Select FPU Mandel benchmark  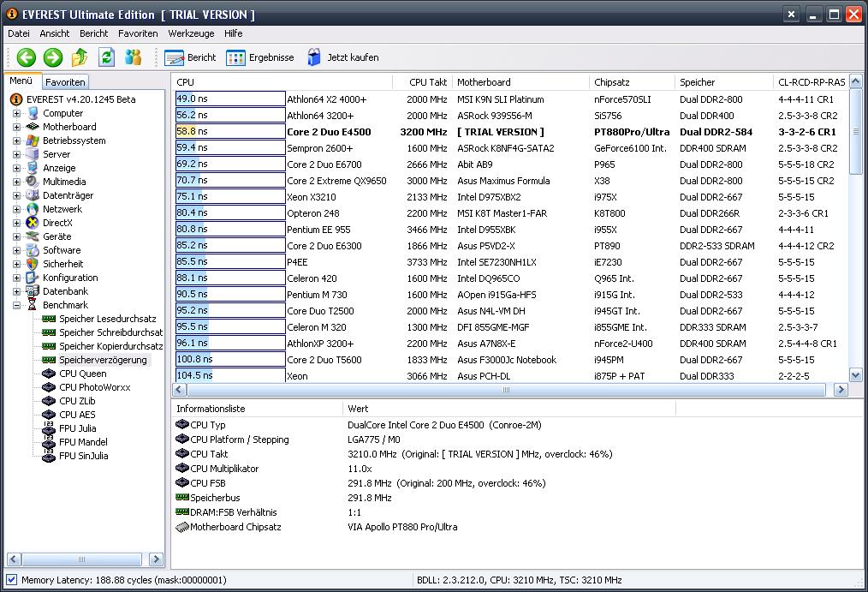(x=83, y=442)
